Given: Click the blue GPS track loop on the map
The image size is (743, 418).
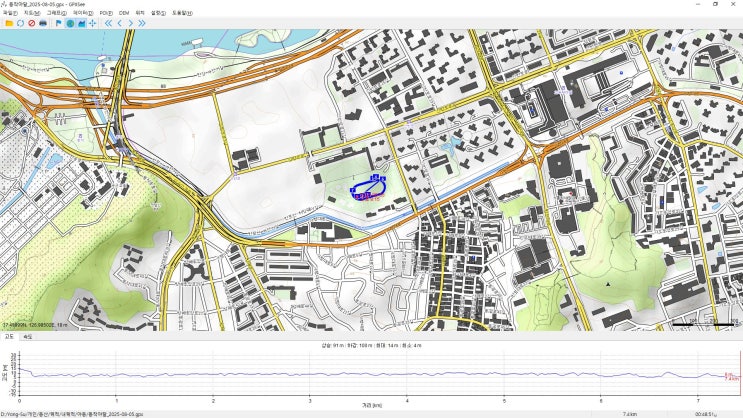Looking at the screenshot, I should click(x=368, y=187).
